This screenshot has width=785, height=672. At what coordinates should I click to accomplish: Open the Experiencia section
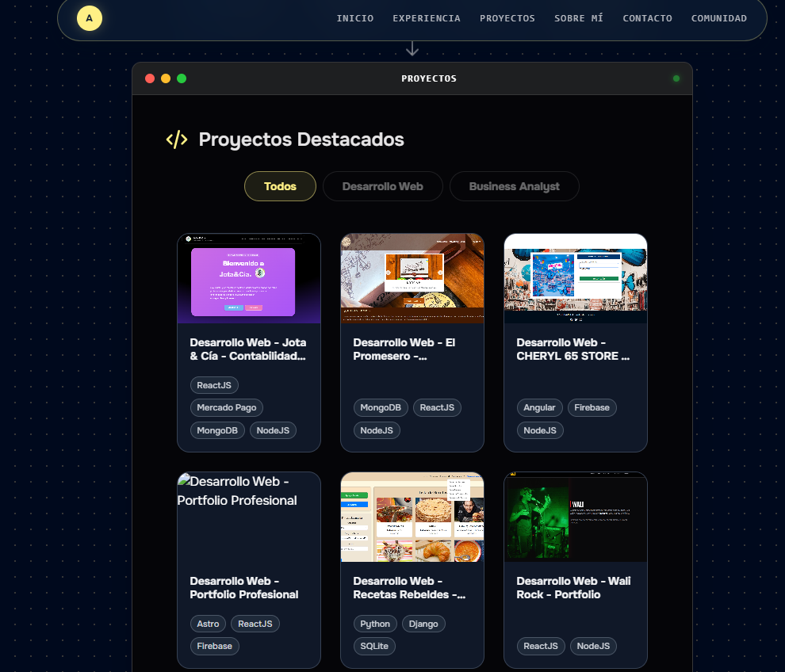[427, 18]
